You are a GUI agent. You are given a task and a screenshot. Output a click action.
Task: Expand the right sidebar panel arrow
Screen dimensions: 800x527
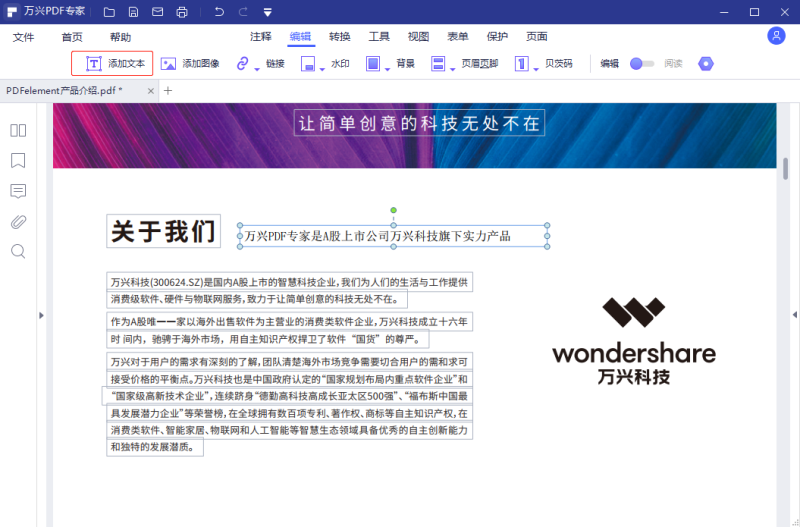tap(794, 315)
